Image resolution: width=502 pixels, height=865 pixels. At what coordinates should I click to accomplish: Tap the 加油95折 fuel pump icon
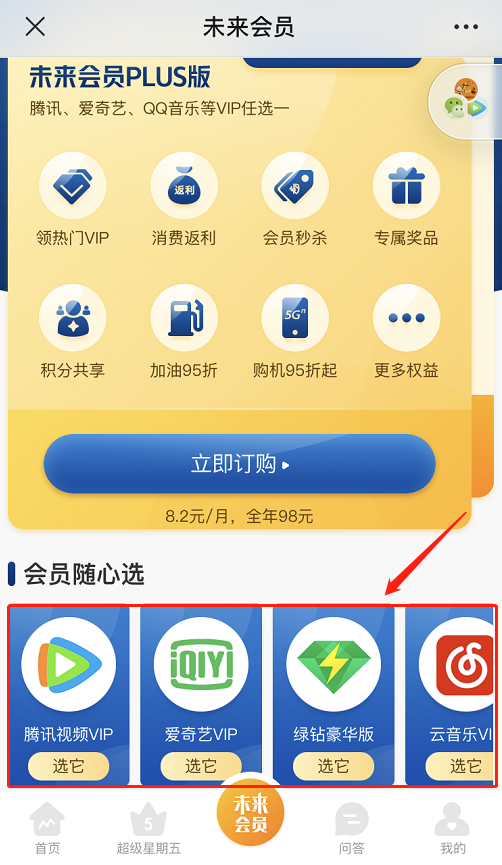click(x=184, y=318)
